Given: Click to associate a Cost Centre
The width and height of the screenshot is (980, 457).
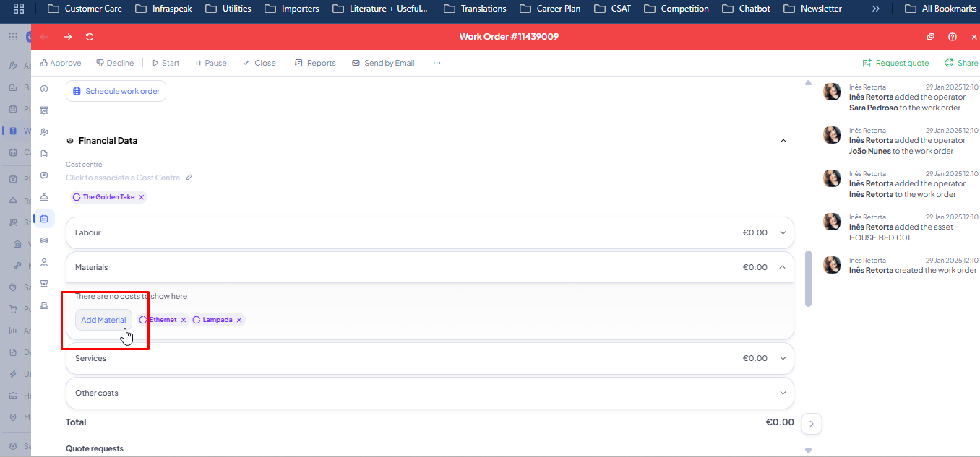Looking at the screenshot, I should (x=123, y=178).
